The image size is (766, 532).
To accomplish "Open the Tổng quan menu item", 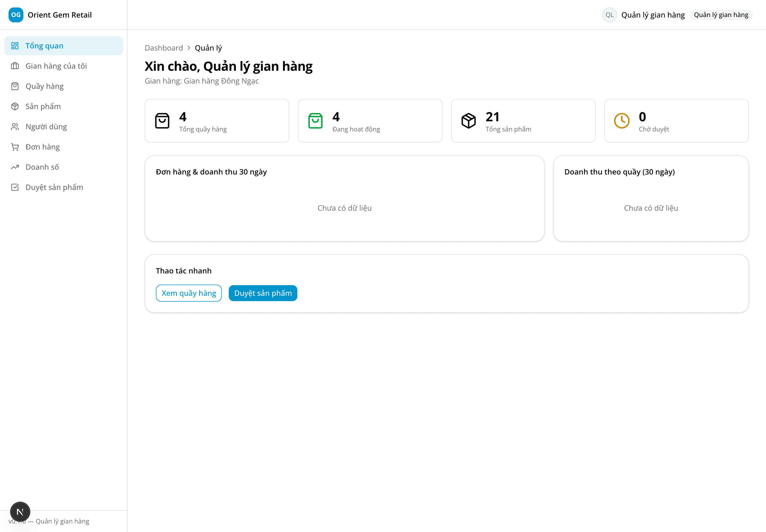I will pos(63,46).
